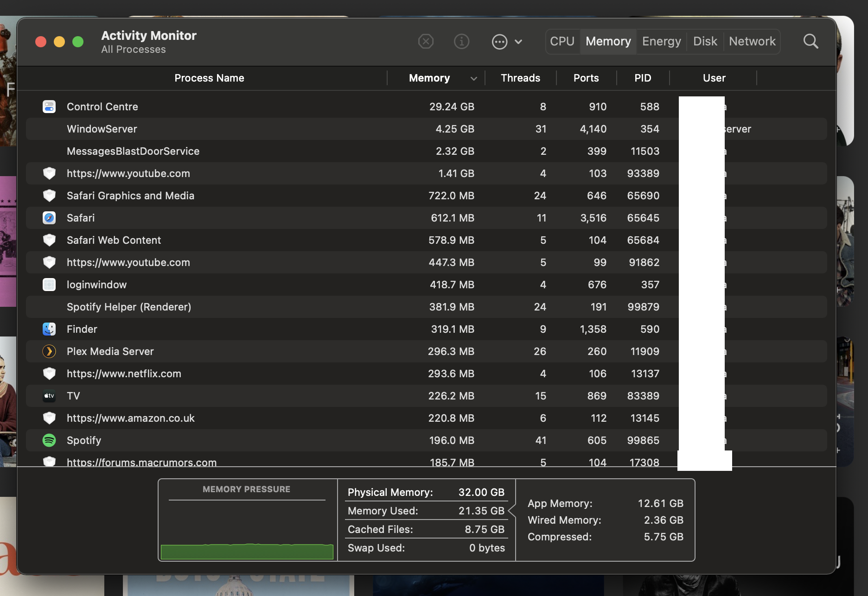Select the Control Centre process row
Viewport: 868px width, 596px height.
(427, 107)
